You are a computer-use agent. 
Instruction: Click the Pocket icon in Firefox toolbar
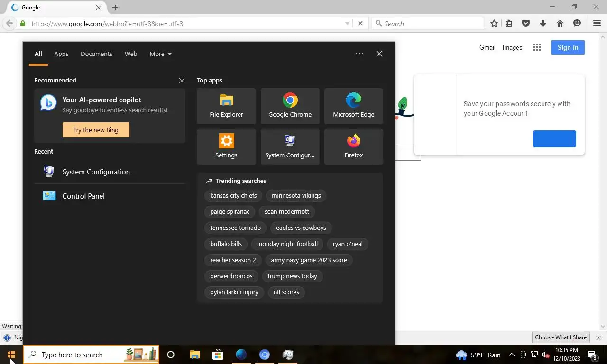[x=526, y=23]
